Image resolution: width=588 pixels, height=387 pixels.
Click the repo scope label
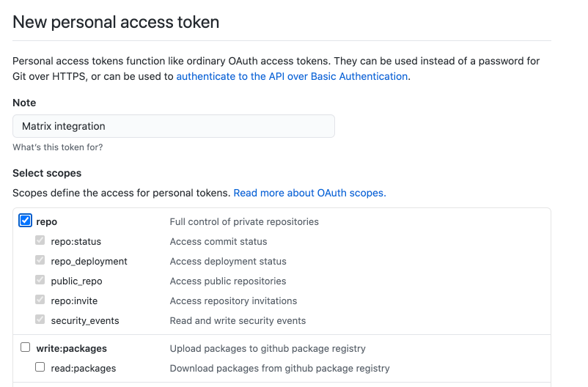(46, 222)
